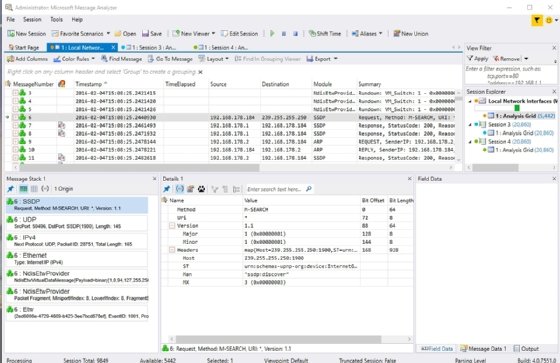
Task: Collapse Local Network Interfaces tree node
Action: [x=470, y=101]
